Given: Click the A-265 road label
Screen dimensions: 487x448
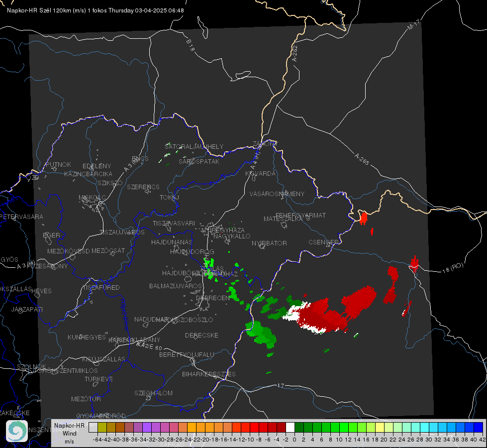Looking at the screenshot, I should 362,159.
